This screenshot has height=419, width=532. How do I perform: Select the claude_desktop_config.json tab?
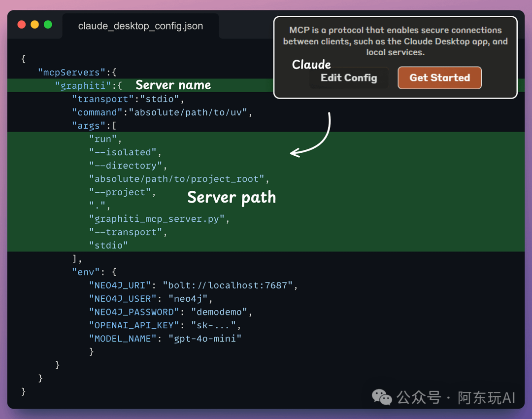pos(140,26)
